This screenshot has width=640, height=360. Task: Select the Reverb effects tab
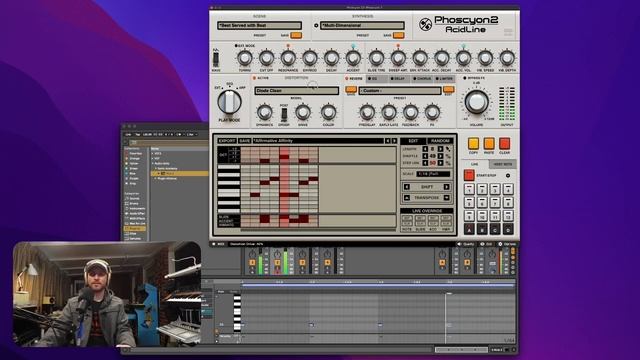(x=354, y=78)
